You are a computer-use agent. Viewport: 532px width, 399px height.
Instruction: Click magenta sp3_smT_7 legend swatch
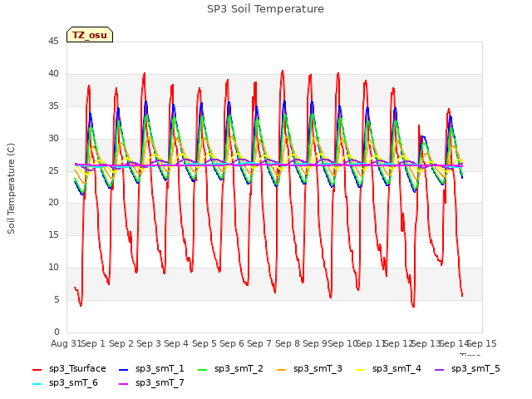[x=124, y=384]
